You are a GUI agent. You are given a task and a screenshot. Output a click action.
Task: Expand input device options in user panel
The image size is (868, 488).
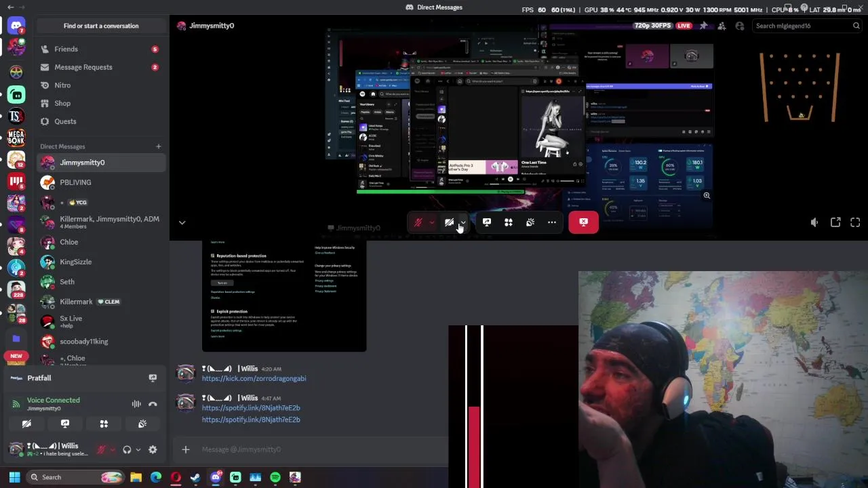tap(113, 449)
